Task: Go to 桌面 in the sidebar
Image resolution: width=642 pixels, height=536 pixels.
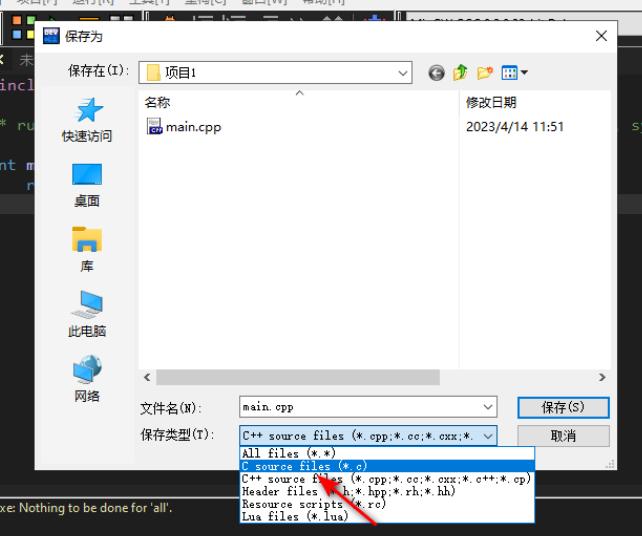Action: point(87,184)
